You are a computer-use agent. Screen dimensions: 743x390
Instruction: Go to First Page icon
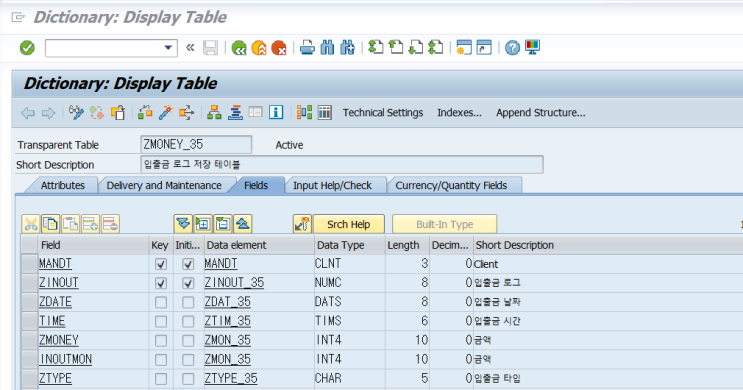(x=376, y=47)
